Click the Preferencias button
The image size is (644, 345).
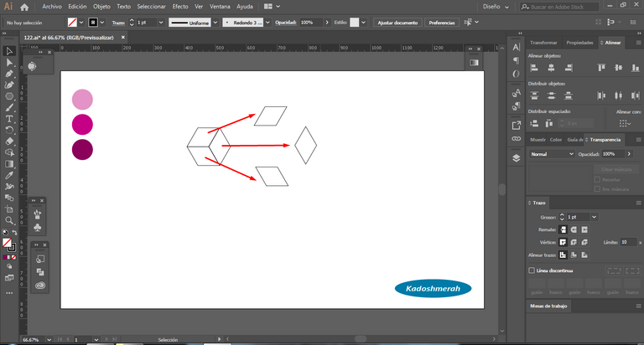pos(442,22)
